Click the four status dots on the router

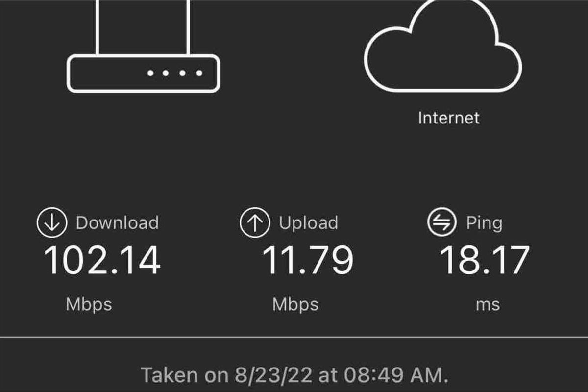174,73
